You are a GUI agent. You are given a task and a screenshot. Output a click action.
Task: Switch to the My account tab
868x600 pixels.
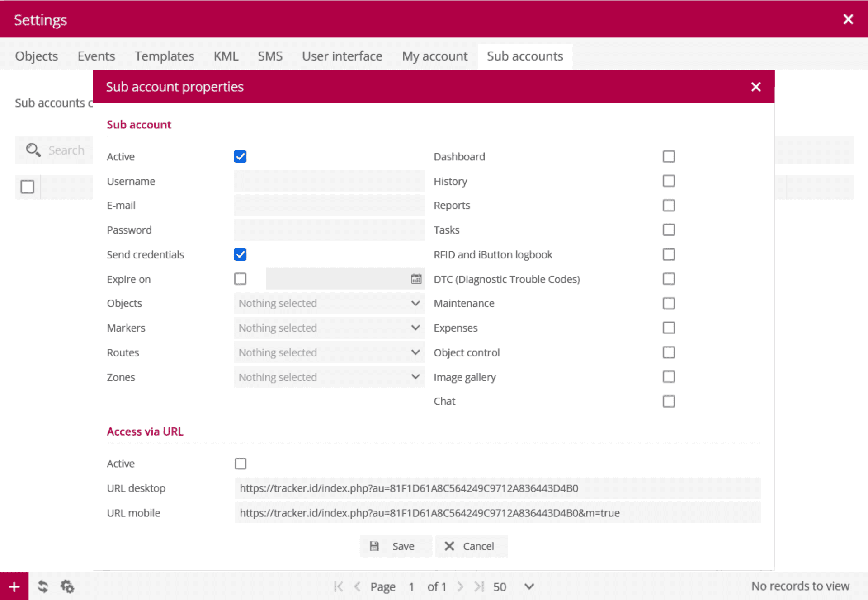(434, 56)
